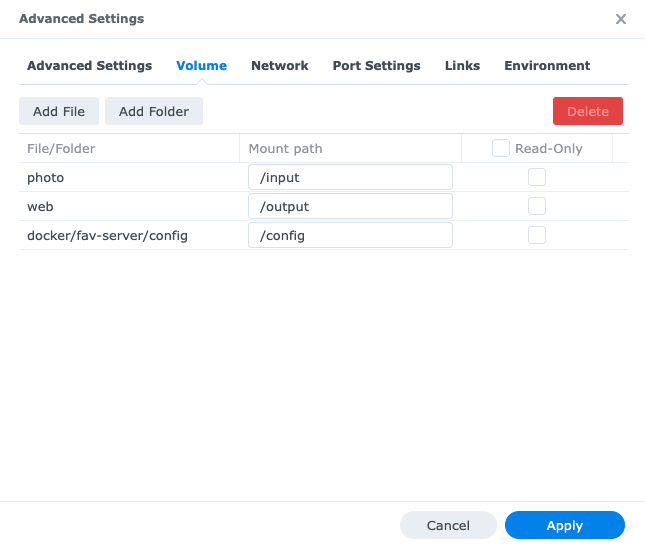Switch to the Environment tab
The image size is (645, 549).
click(547, 66)
